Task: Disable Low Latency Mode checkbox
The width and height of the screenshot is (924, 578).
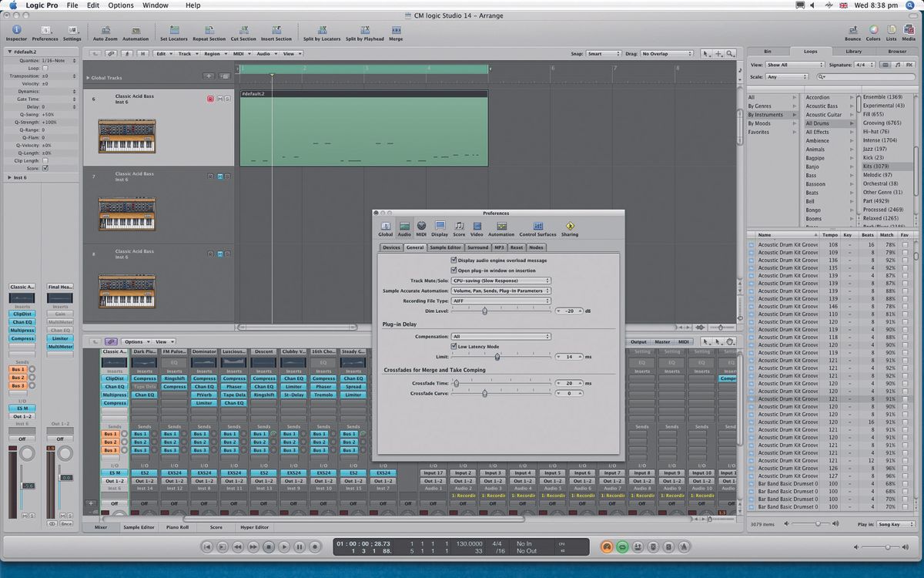Action: 454,347
